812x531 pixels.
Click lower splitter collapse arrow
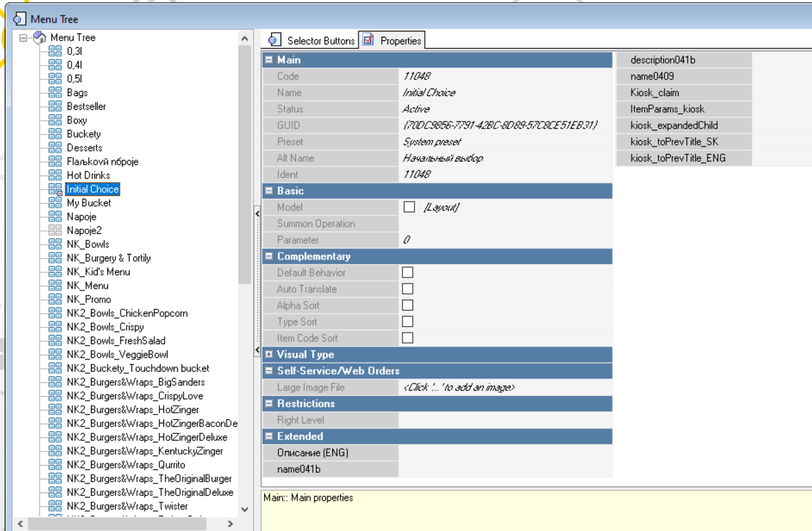point(257,350)
